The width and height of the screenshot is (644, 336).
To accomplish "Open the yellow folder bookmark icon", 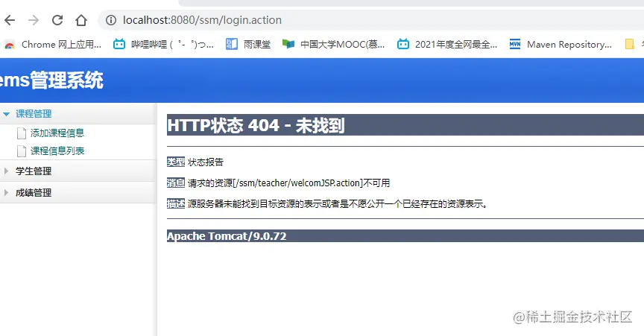I will (x=629, y=45).
